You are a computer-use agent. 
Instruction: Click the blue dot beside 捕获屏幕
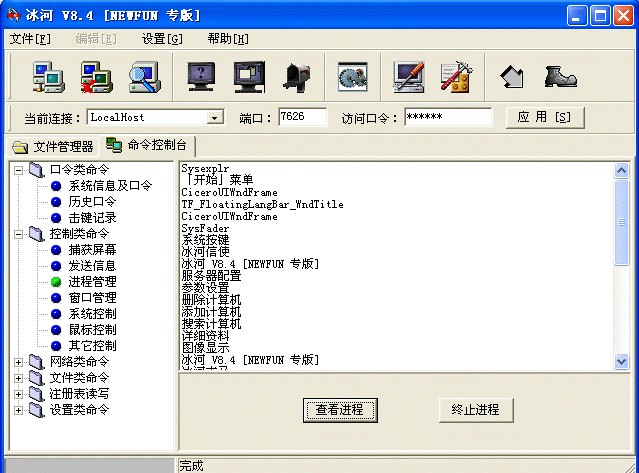[56, 250]
